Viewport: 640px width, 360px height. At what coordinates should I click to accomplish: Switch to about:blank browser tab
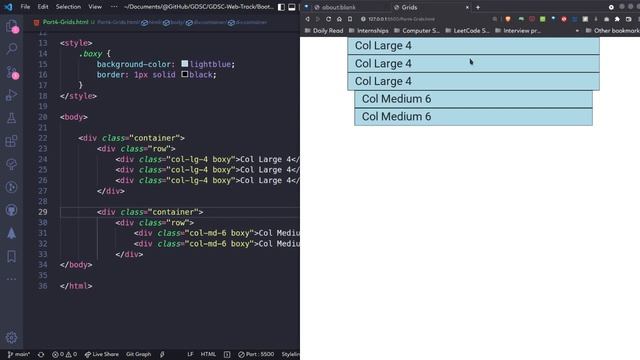pos(339,7)
